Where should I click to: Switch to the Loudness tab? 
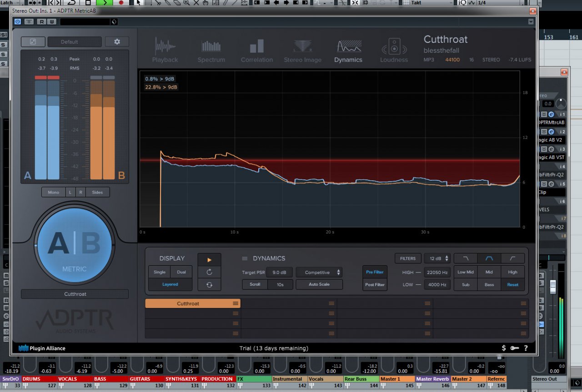(x=394, y=50)
